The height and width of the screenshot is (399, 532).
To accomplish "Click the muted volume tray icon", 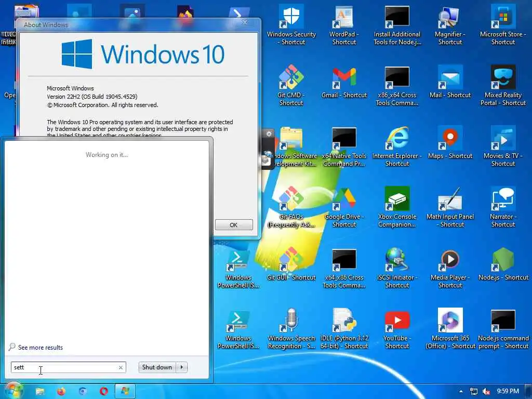I will click(x=486, y=391).
